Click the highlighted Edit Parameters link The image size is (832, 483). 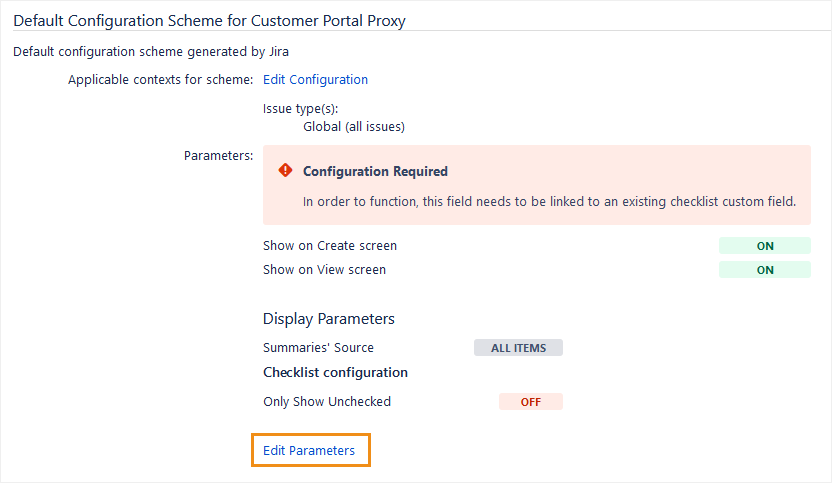tap(309, 451)
